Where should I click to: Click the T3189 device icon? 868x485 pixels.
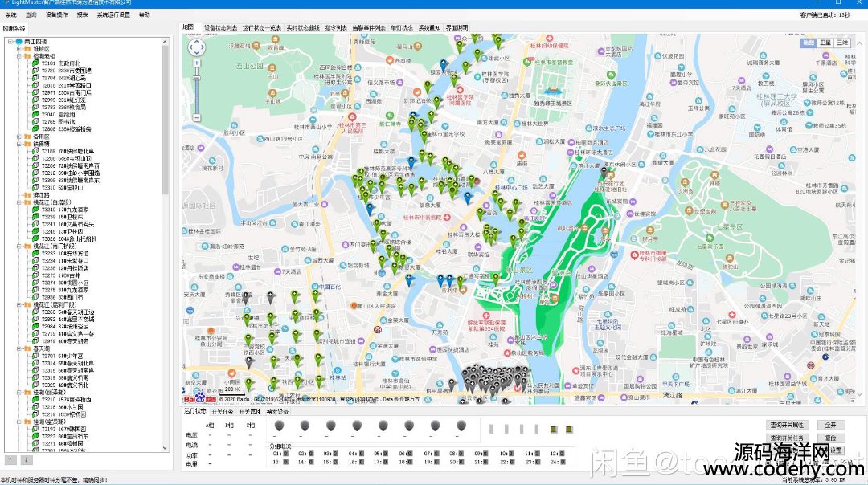(x=35, y=151)
